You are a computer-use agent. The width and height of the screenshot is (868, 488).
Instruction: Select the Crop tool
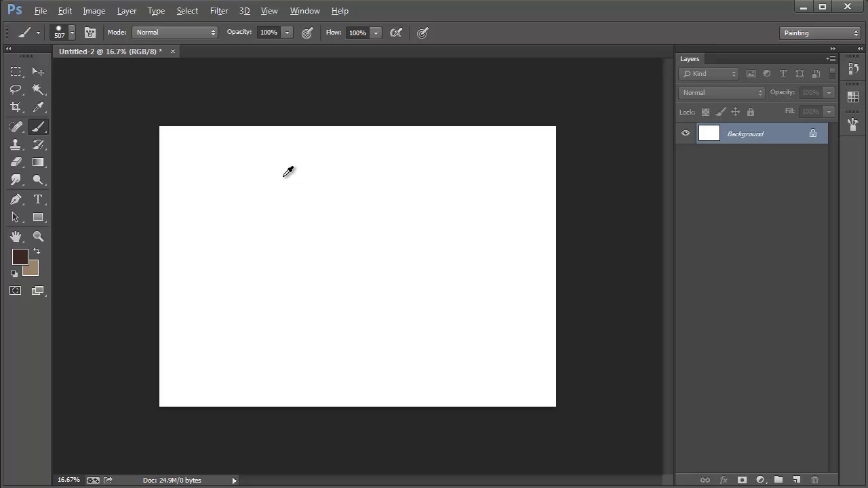(x=16, y=107)
